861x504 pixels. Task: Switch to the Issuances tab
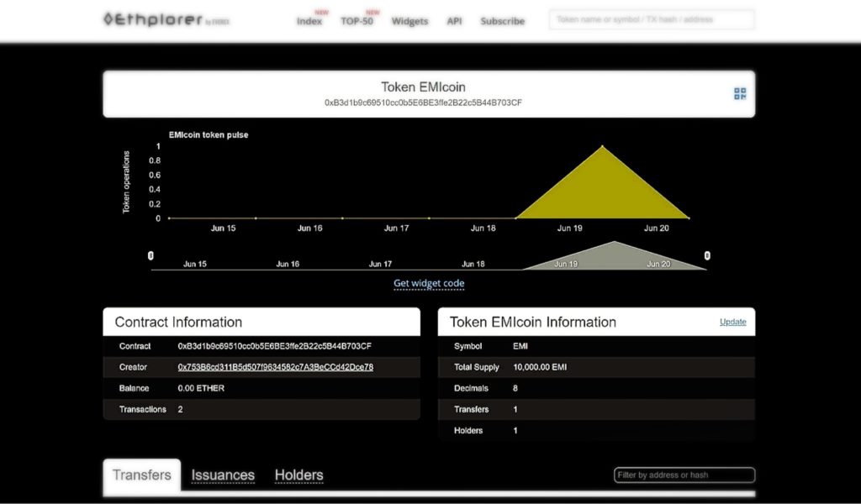coord(223,475)
